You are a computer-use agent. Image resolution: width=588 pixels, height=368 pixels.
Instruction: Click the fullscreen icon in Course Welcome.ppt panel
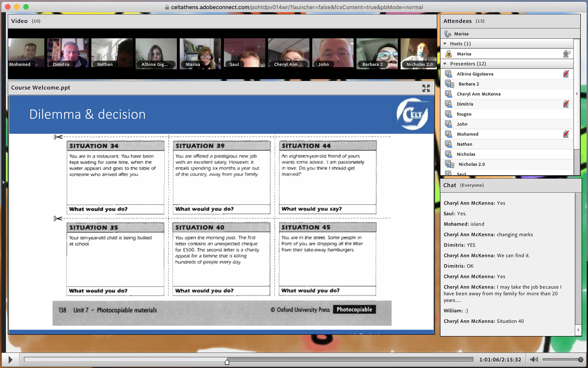tap(426, 88)
